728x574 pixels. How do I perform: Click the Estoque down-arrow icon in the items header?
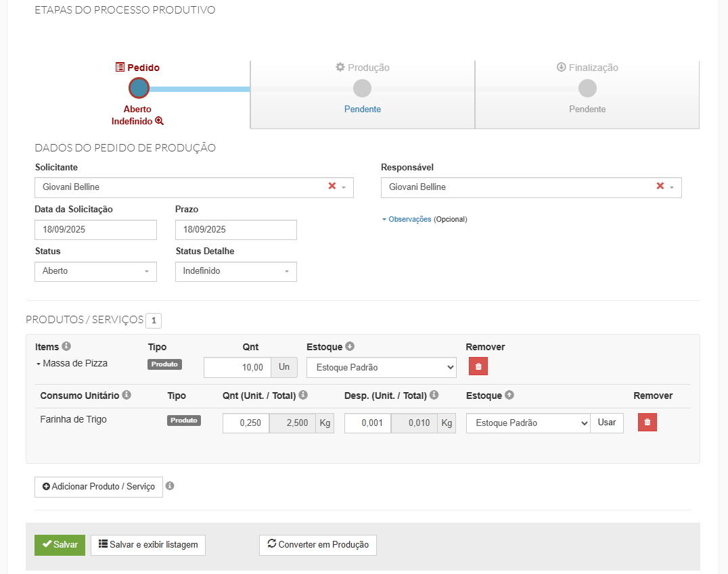click(x=350, y=346)
